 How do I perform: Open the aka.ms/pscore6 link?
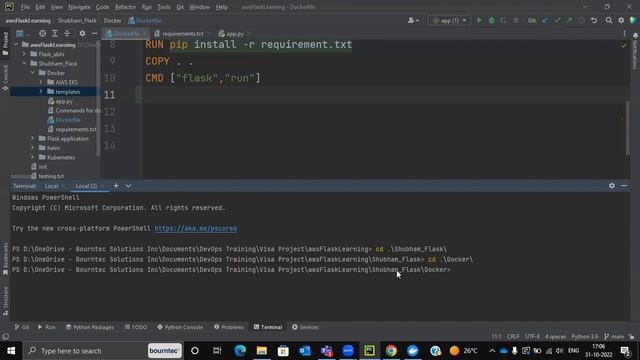tap(196, 229)
